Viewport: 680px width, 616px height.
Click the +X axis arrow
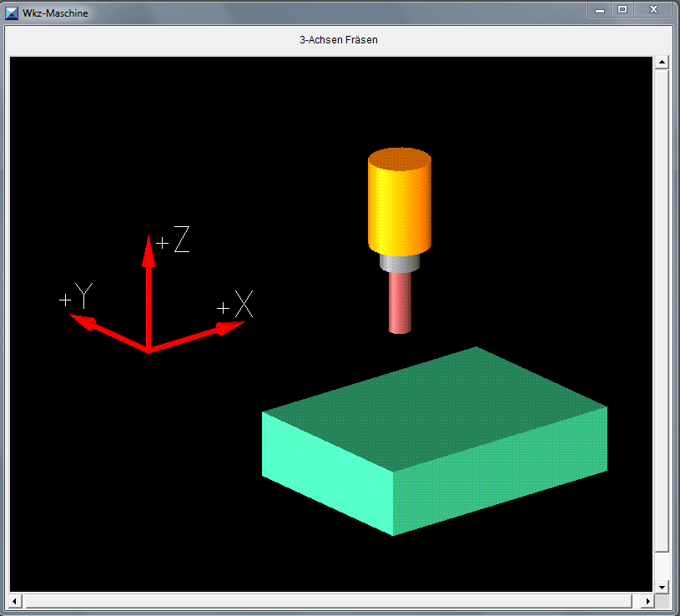click(197, 336)
